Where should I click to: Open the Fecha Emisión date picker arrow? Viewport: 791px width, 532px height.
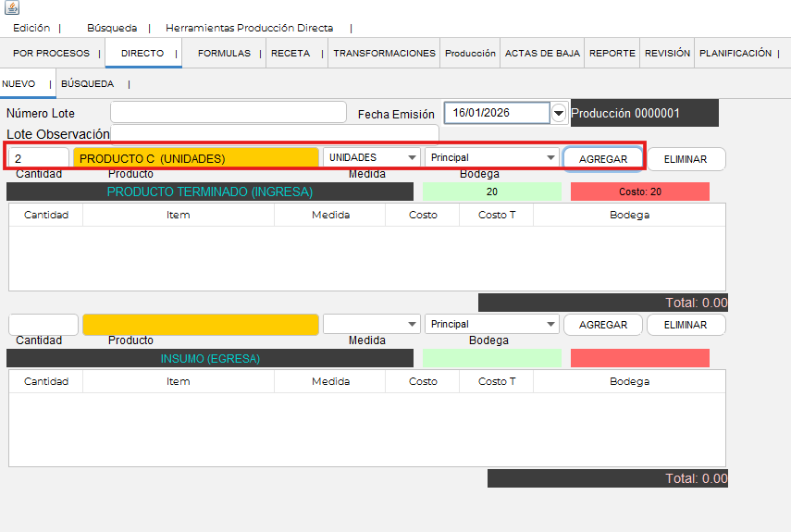pyautogui.click(x=558, y=113)
